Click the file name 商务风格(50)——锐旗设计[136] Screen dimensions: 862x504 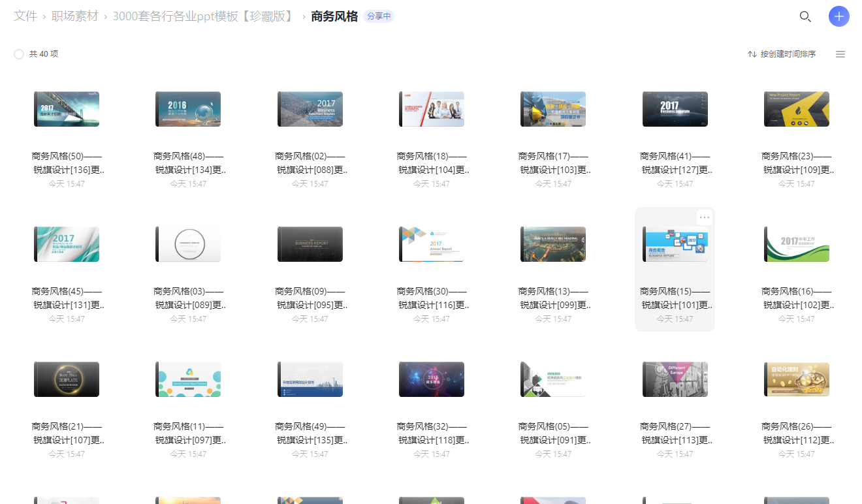coord(67,163)
